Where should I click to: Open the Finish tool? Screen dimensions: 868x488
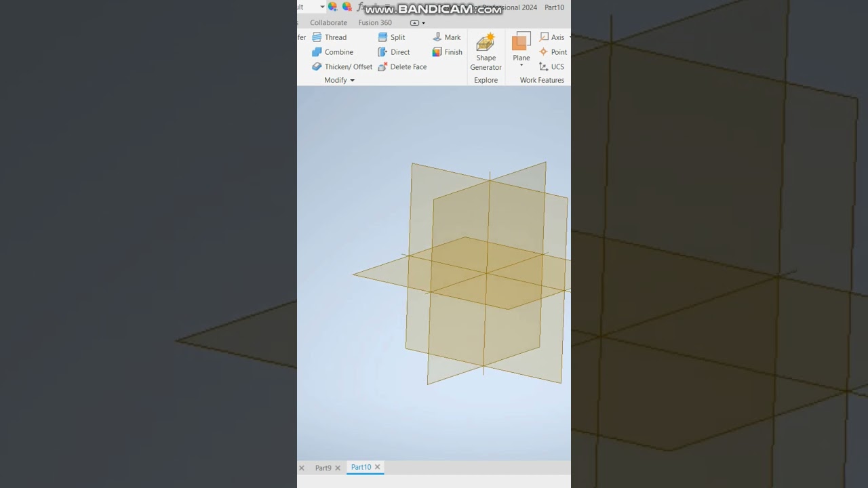(448, 52)
